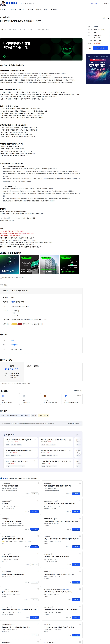Open the 공채정보 menu
Image resolution: width=110 pixels, height=644 pixels.
point(21,9)
